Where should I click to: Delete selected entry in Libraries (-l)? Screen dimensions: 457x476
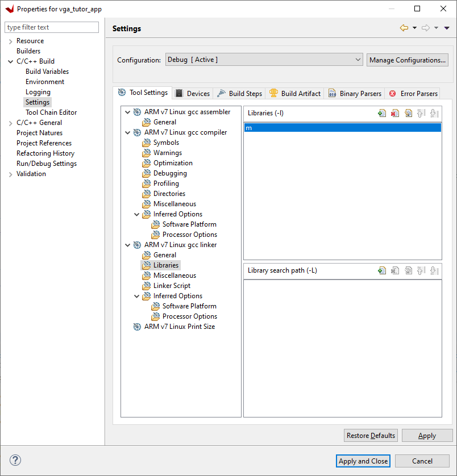tap(395, 113)
